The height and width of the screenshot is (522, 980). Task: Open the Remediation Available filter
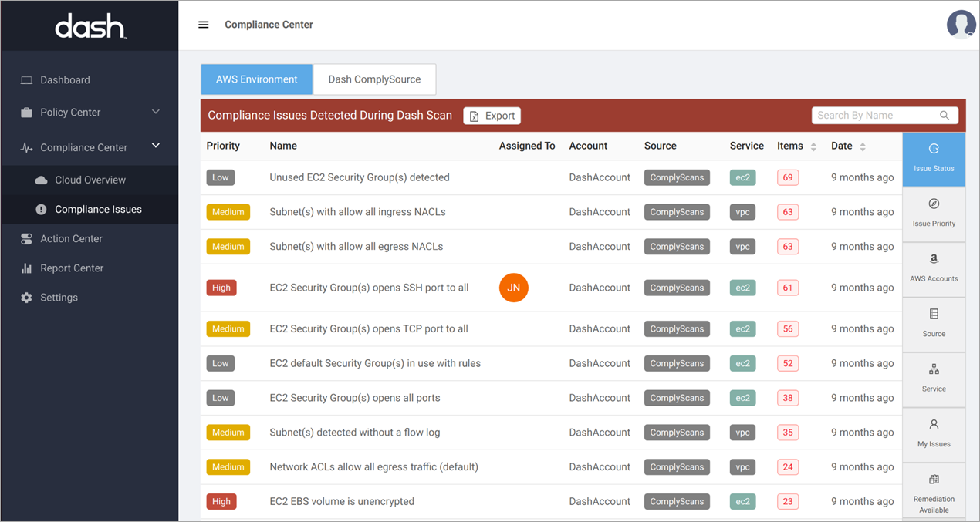[x=934, y=490]
